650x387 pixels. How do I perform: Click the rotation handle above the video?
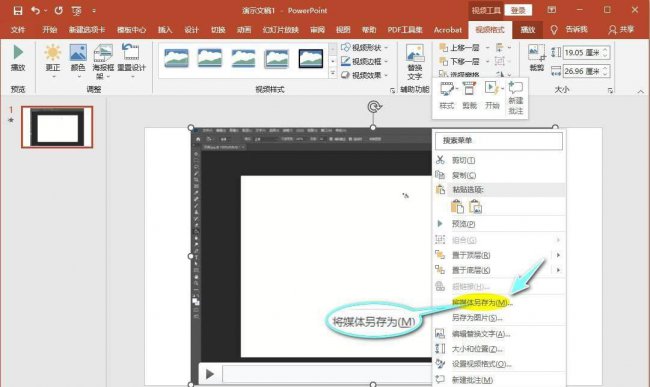(x=374, y=107)
